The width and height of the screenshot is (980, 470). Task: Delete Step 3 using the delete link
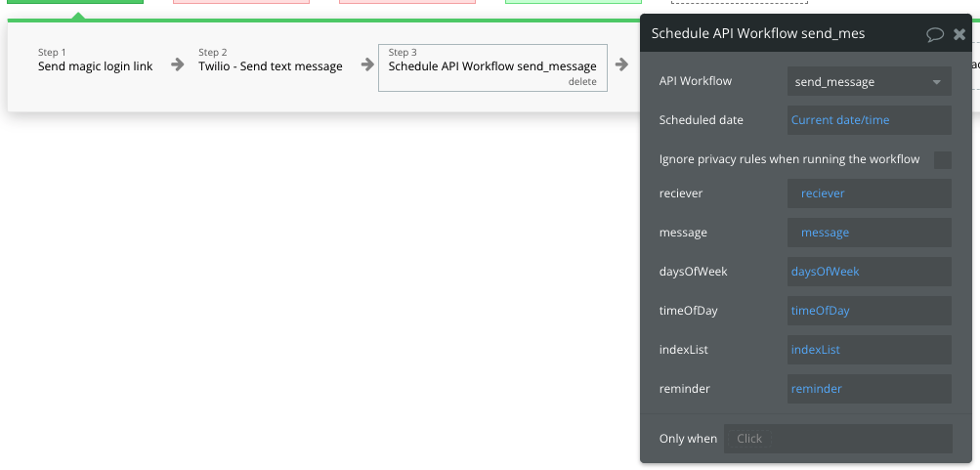[582, 82]
